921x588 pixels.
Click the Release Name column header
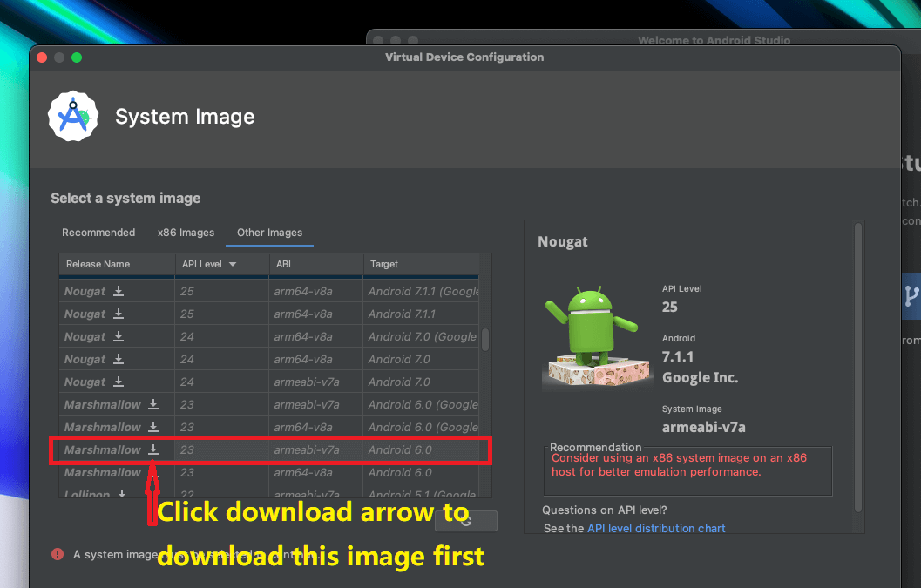[x=117, y=264]
